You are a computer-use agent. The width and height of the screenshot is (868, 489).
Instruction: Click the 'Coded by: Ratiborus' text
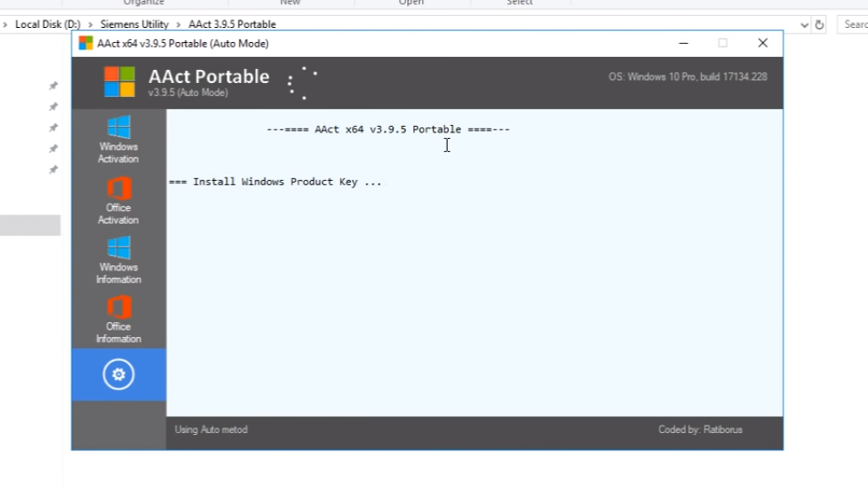coord(700,430)
